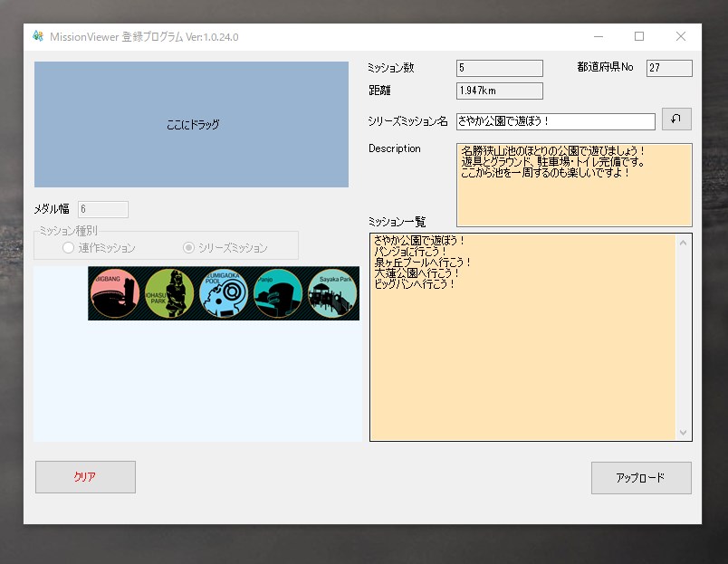The height and width of the screenshot is (564, 728).
Task: Select 大蓮公園へ行こう！ in the mission list
Action: point(417,273)
